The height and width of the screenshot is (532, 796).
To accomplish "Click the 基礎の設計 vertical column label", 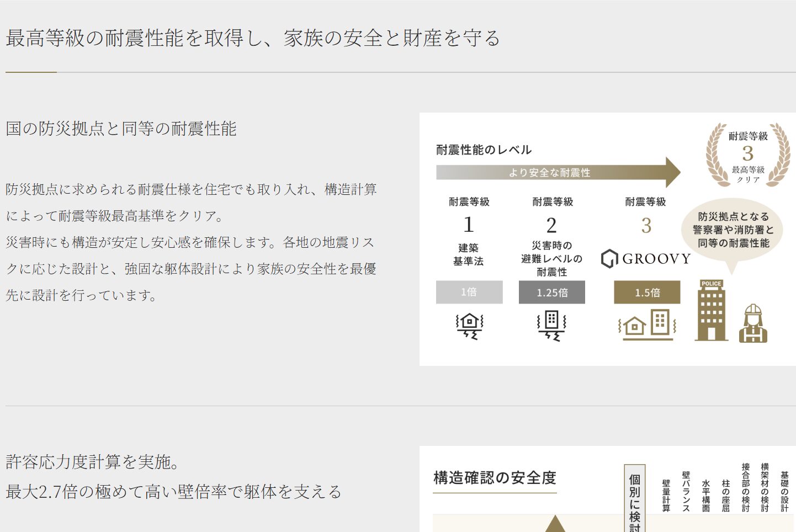I will coord(784,491).
